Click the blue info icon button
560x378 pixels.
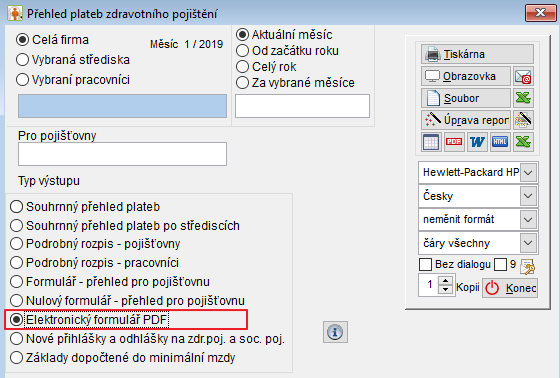click(x=335, y=332)
